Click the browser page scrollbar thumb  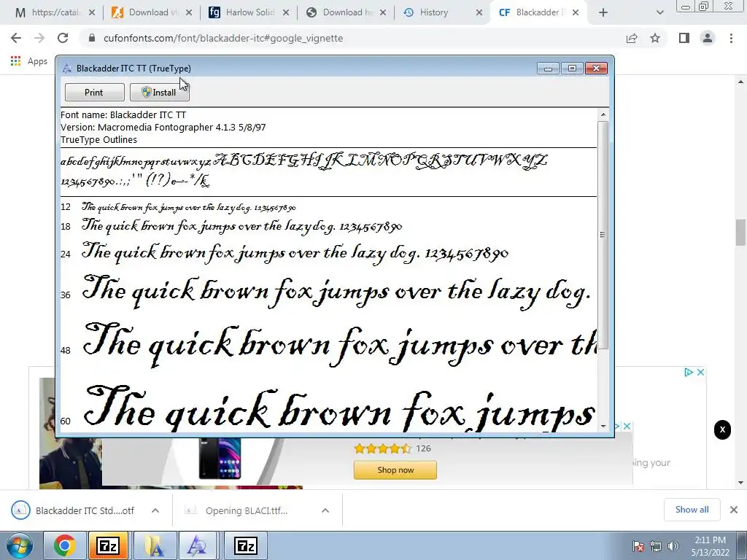click(741, 233)
